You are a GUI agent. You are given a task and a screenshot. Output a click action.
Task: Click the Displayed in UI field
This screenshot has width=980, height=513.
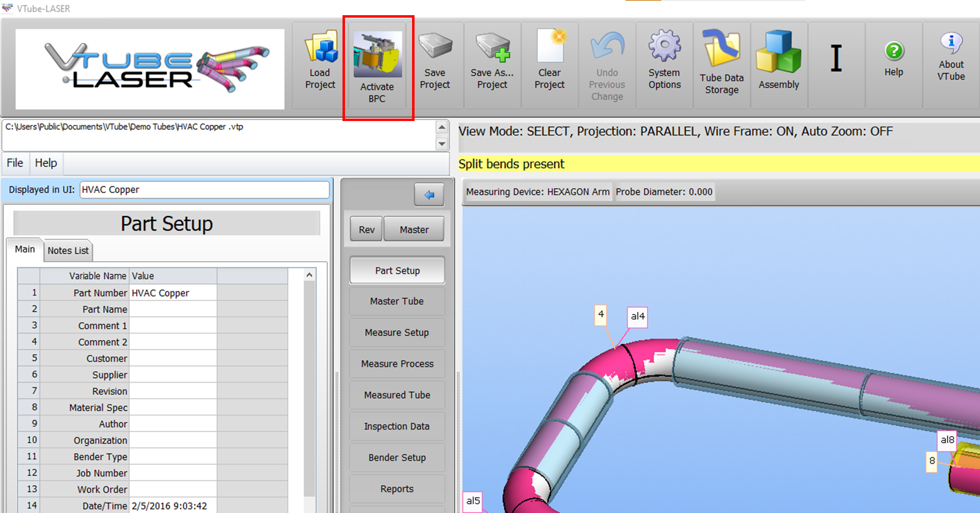click(204, 190)
